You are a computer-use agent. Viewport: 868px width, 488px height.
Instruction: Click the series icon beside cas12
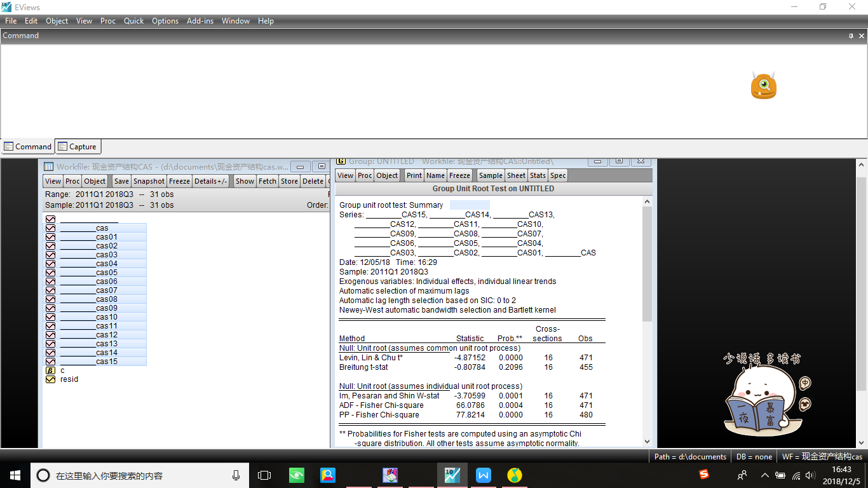(50, 335)
